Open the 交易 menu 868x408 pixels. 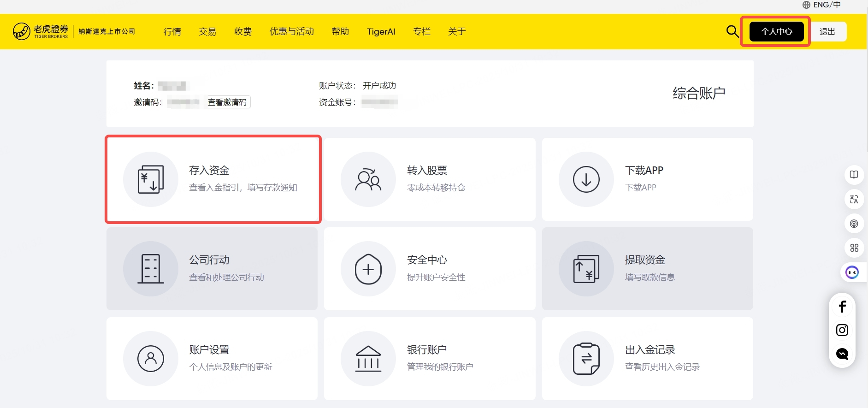click(207, 31)
